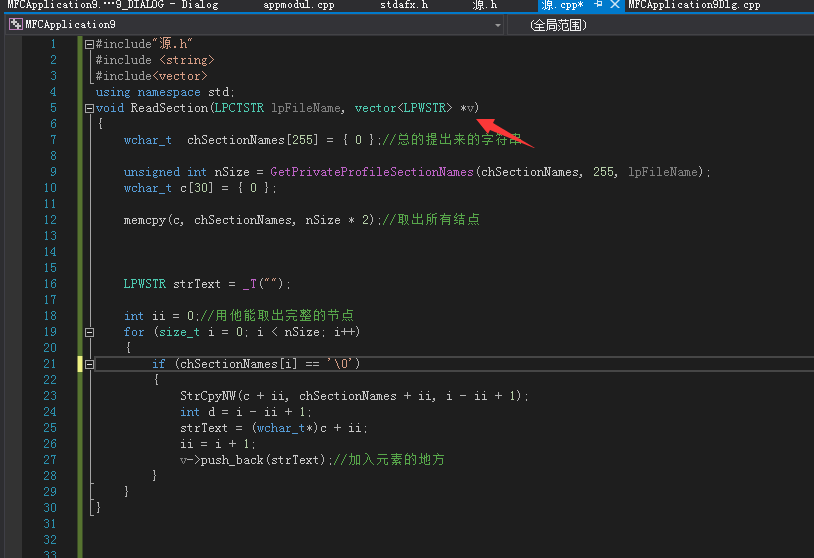Close the 源.cpp* tab
Image resolution: width=814 pixels, height=558 pixels.
pyautogui.click(x=615, y=4)
